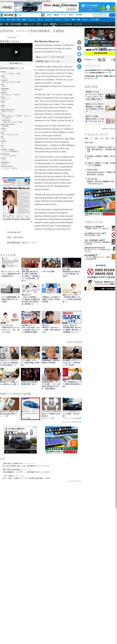The height and width of the screenshot is (644, 117).
Task: Open the English navigation menu item
Action: [x=85, y=19]
